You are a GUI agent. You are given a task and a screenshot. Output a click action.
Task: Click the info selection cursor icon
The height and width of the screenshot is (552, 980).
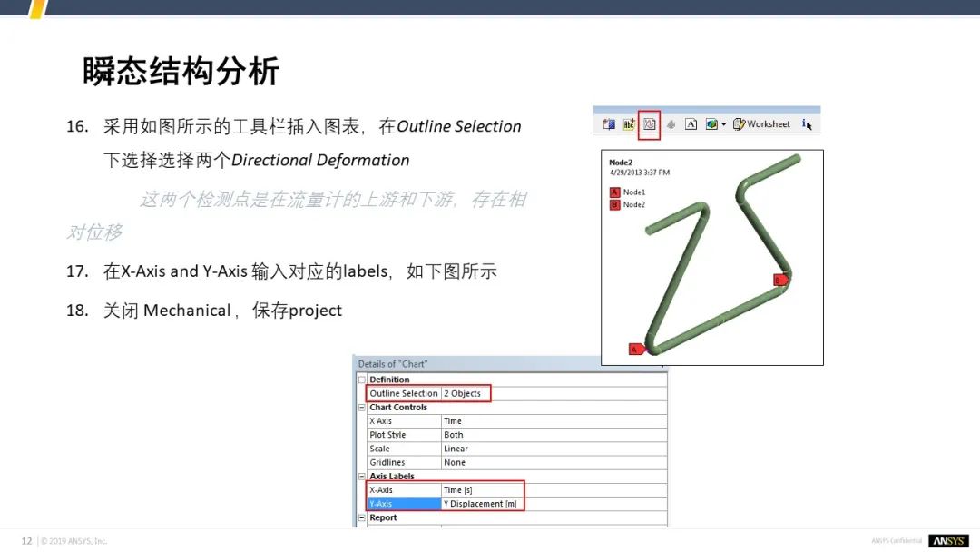tap(807, 124)
